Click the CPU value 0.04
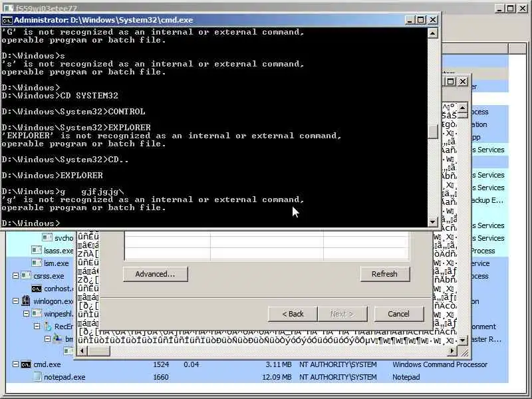The image size is (532, 399). click(x=191, y=364)
